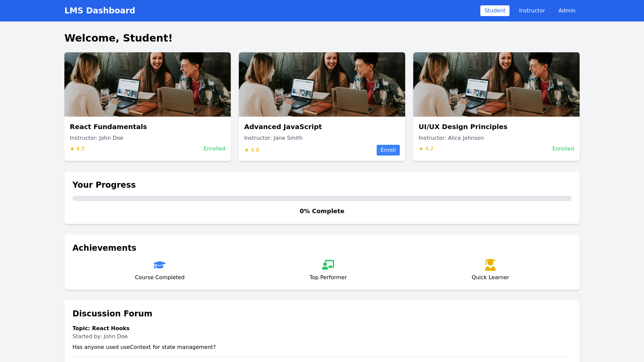Image resolution: width=644 pixels, height=362 pixels.
Task: Click the useContext state management question text
Action: point(144,347)
